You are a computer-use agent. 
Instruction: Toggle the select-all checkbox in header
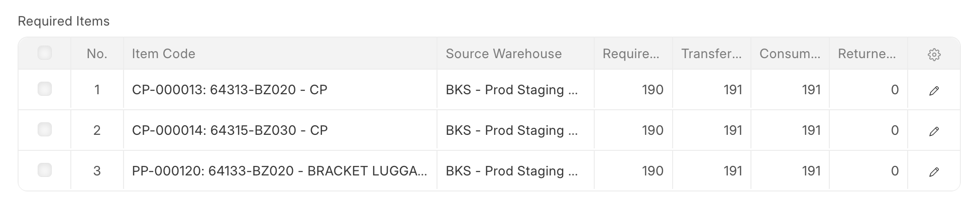tap(45, 53)
